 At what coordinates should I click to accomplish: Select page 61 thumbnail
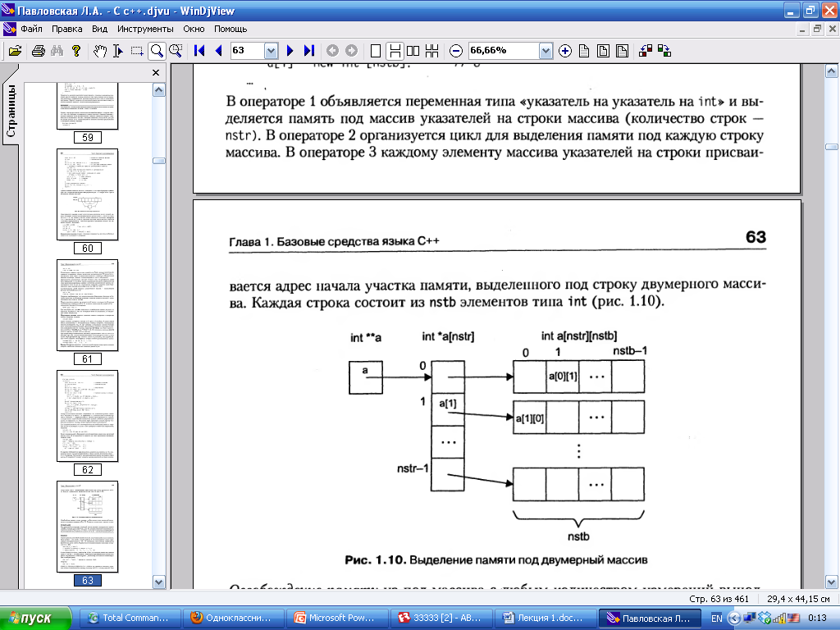tap(87, 312)
